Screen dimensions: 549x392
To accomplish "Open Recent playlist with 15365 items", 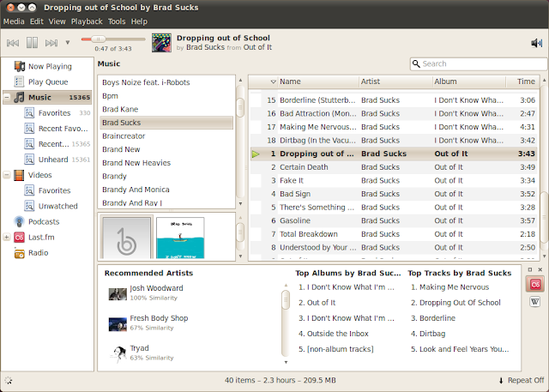I will (x=57, y=144).
